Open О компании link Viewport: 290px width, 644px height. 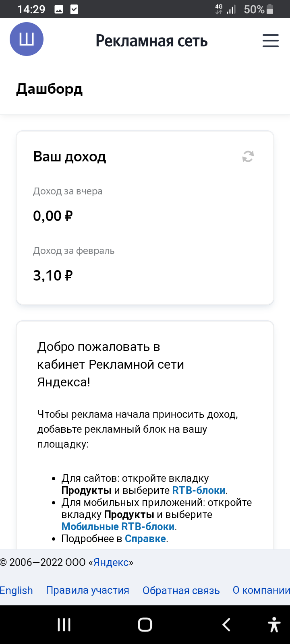point(261,590)
